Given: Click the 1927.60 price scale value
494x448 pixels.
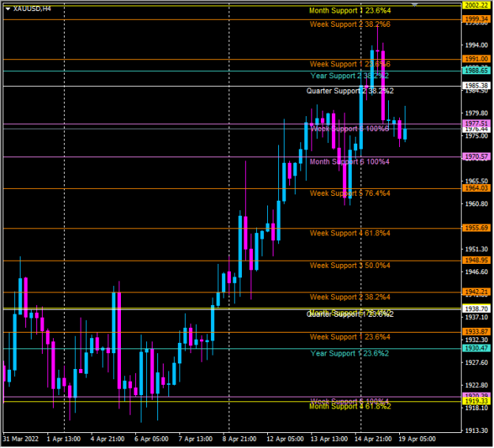Looking at the screenshot, I should tap(477, 363).
